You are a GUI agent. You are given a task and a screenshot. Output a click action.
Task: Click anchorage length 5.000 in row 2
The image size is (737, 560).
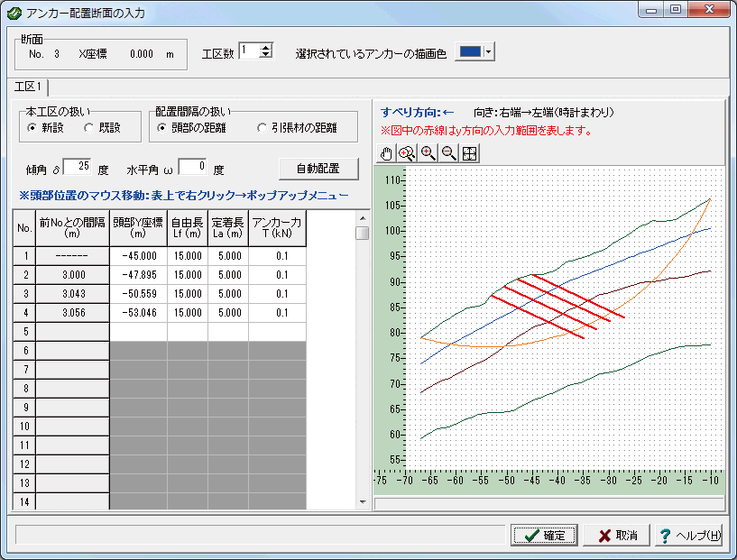[x=228, y=275]
